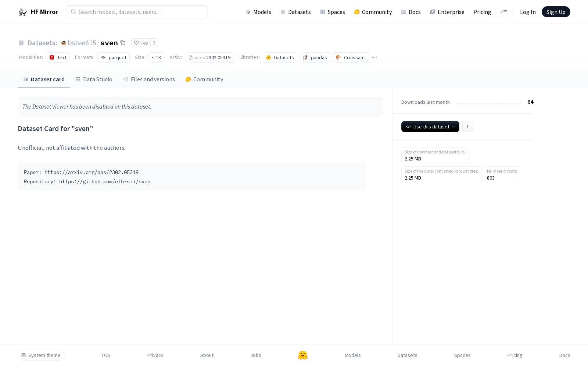Focus the search models, datasets, users field
588x368 pixels.
coord(137,12)
